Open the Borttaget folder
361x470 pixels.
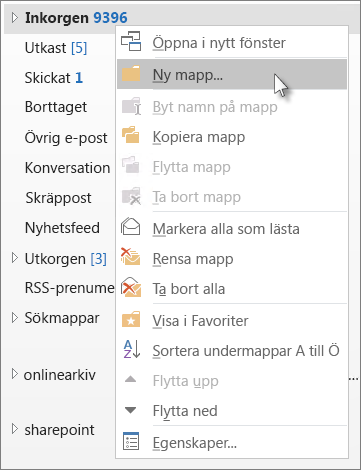click(56, 107)
